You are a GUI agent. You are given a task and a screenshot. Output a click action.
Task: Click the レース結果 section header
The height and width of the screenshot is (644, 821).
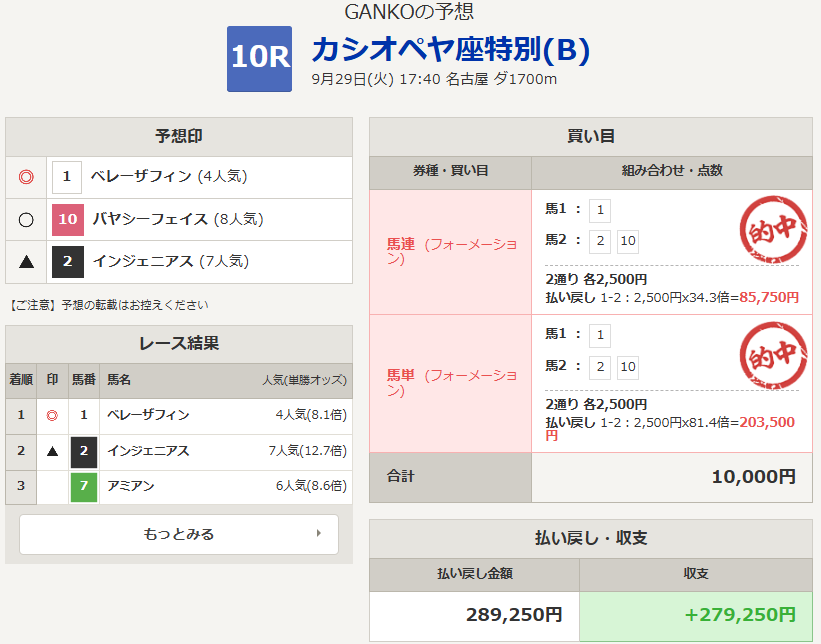pyautogui.click(x=179, y=344)
